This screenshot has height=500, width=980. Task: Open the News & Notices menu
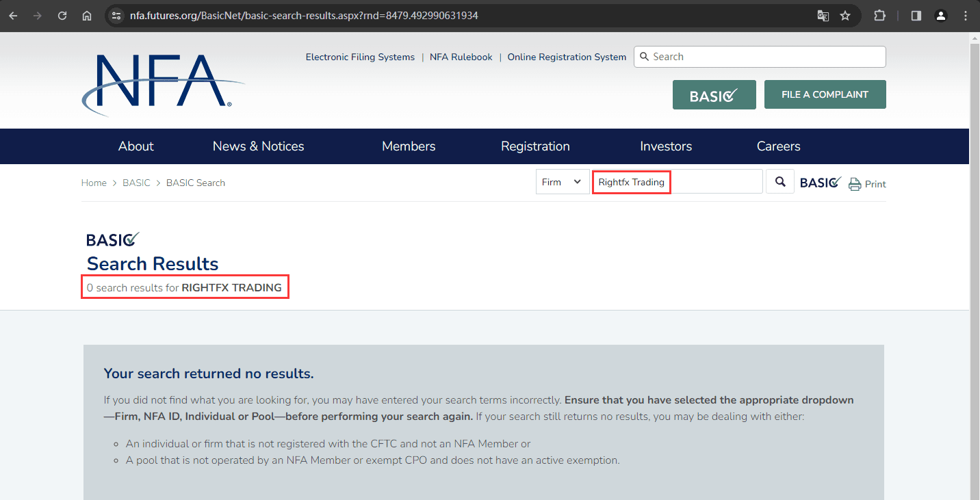click(258, 146)
